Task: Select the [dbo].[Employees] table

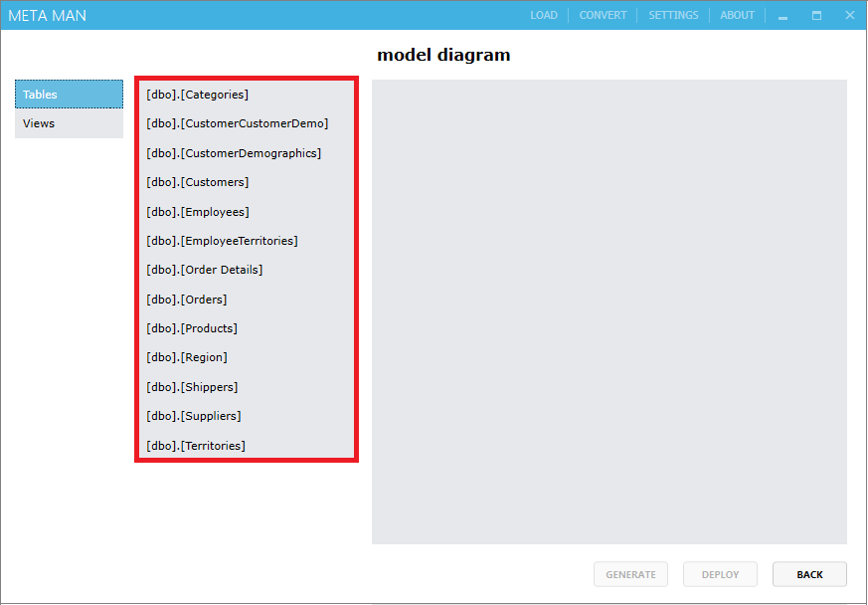Action: tap(196, 211)
